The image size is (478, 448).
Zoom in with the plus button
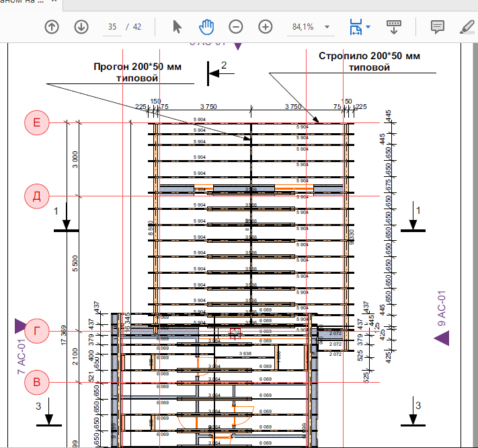(265, 27)
